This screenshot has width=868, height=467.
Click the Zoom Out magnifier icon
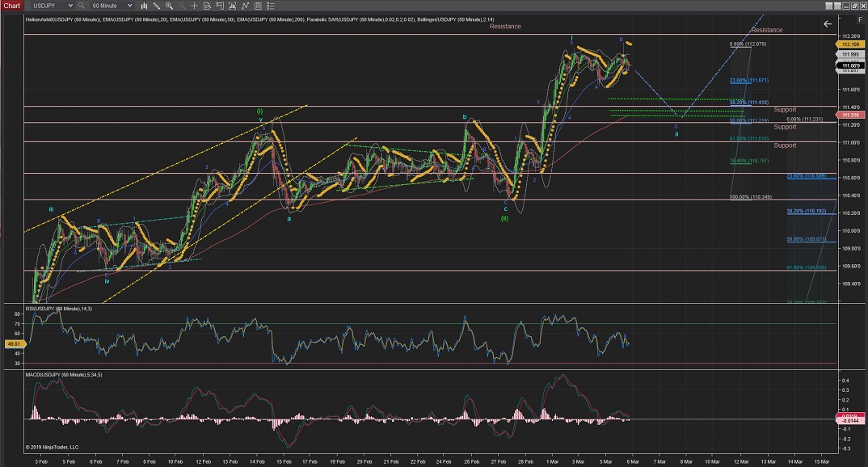coord(181,6)
